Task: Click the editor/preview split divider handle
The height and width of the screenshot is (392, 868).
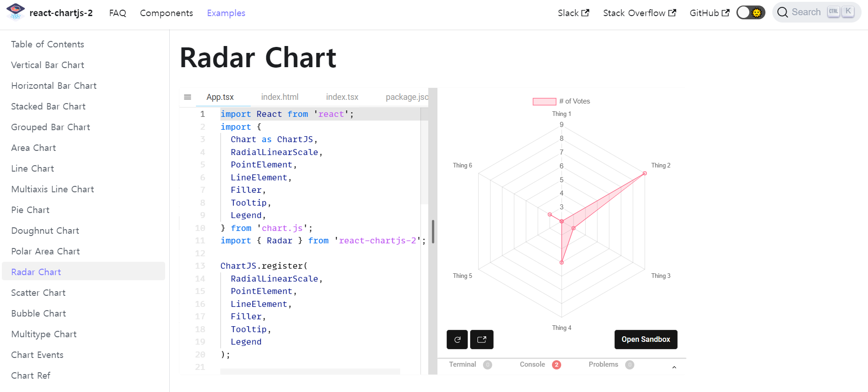Action: (x=433, y=231)
